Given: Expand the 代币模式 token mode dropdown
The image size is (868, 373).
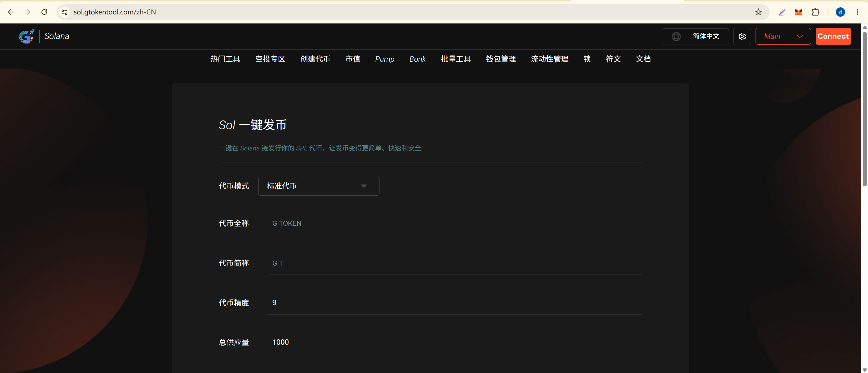Looking at the screenshot, I should tap(318, 186).
